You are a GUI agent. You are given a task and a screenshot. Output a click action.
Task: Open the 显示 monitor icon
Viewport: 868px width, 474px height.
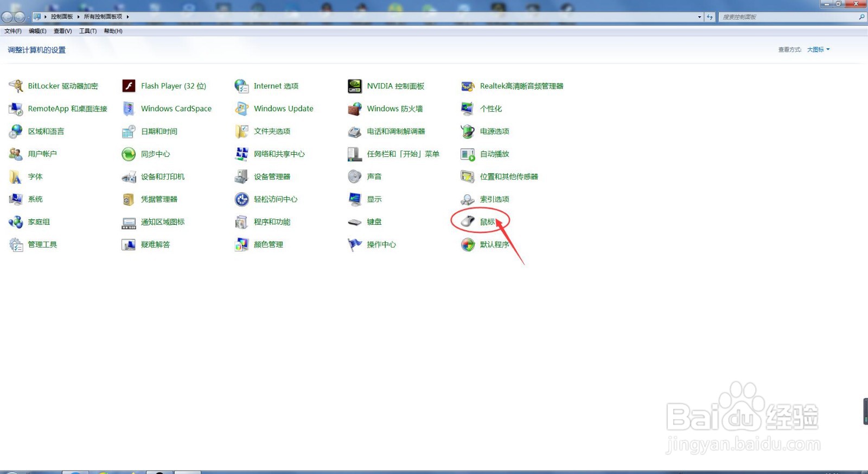click(x=355, y=199)
